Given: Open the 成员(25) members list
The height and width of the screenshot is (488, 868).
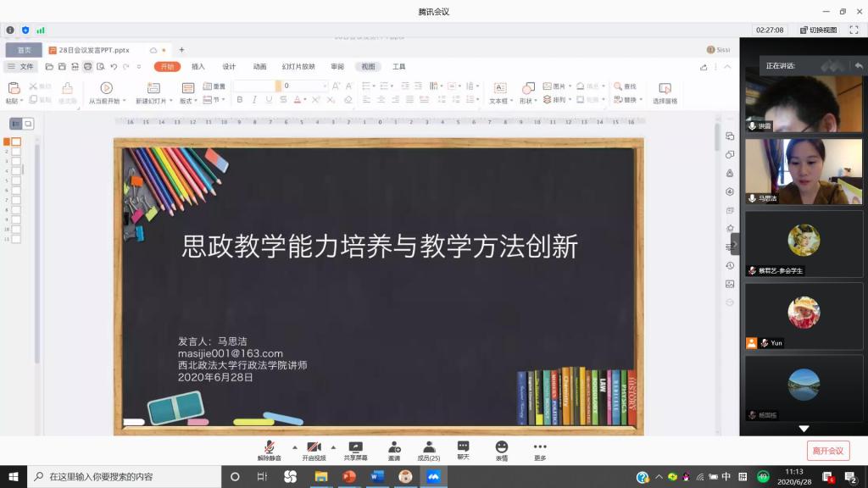Looking at the screenshot, I should [429, 447].
